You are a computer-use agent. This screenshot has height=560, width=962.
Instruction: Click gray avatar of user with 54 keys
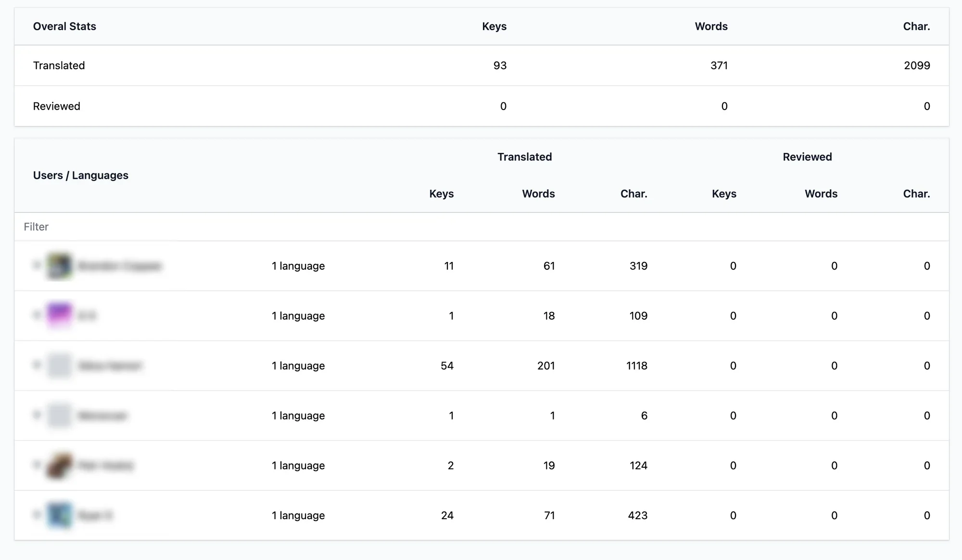[x=59, y=365]
